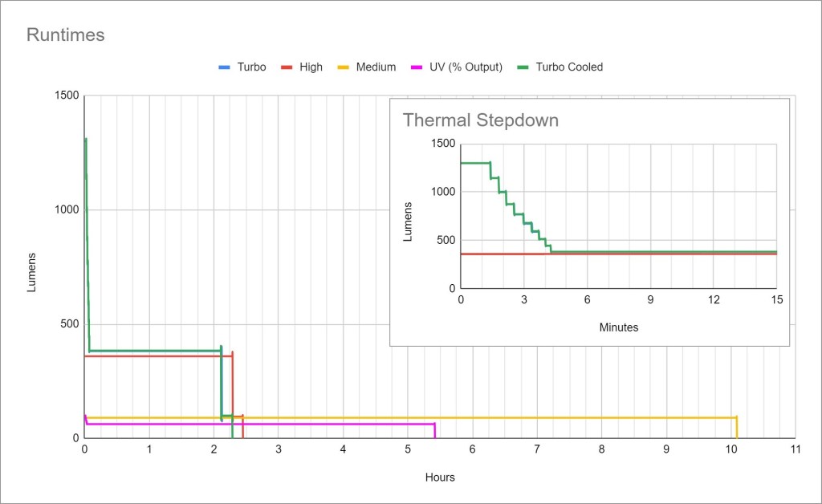Click the 5 tick on the Hours axis
Image resolution: width=822 pixels, height=504 pixels.
(x=408, y=450)
